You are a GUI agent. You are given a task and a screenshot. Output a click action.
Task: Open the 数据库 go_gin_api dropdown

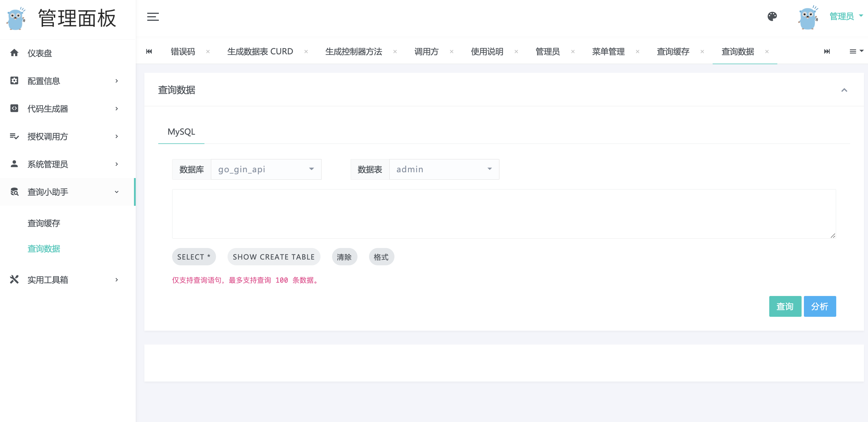266,169
